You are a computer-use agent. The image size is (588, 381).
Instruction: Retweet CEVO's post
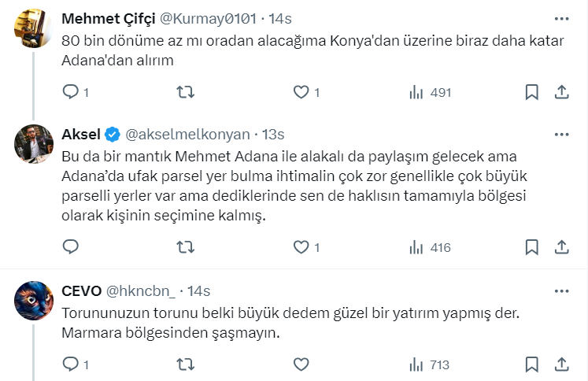click(x=185, y=364)
